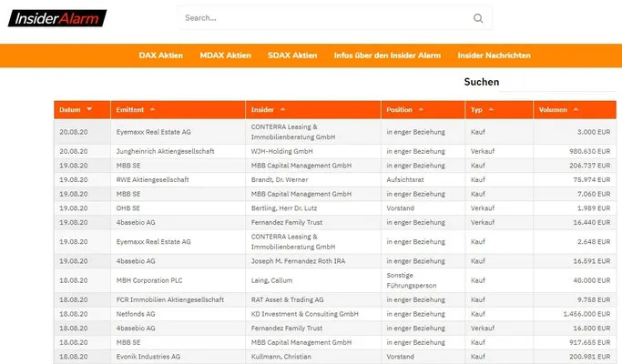Select Laing, Callum insider cell
Image resolution: width=622 pixels, height=364 pixels.
click(x=313, y=280)
